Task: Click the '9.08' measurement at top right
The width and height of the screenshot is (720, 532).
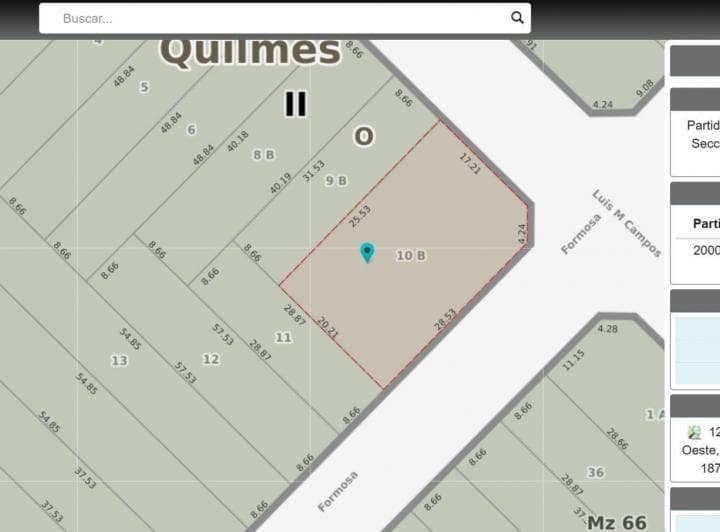Action: (x=645, y=88)
